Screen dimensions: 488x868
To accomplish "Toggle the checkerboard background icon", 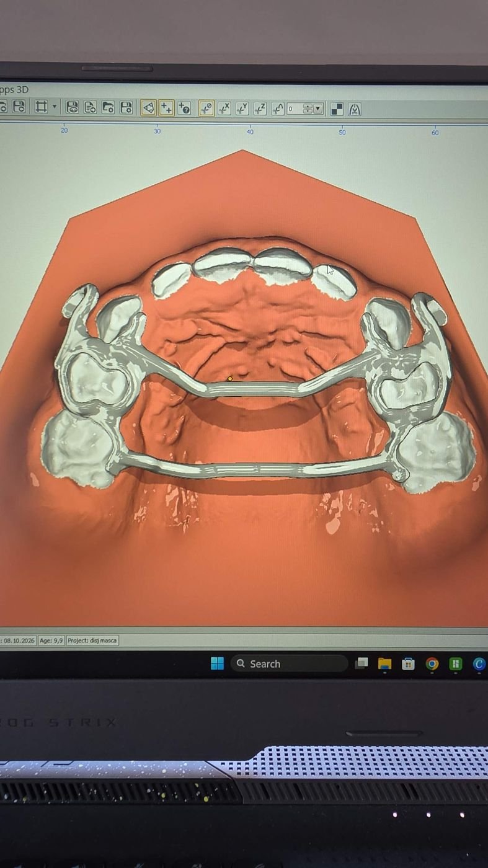I will [337, 110].
